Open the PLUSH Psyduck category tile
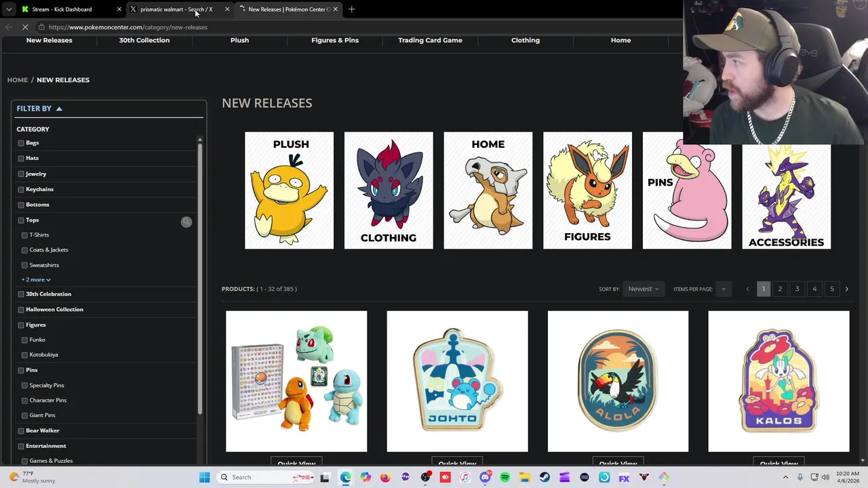The height and width of the screenshot is (488, 868). [x=289, y=190]
